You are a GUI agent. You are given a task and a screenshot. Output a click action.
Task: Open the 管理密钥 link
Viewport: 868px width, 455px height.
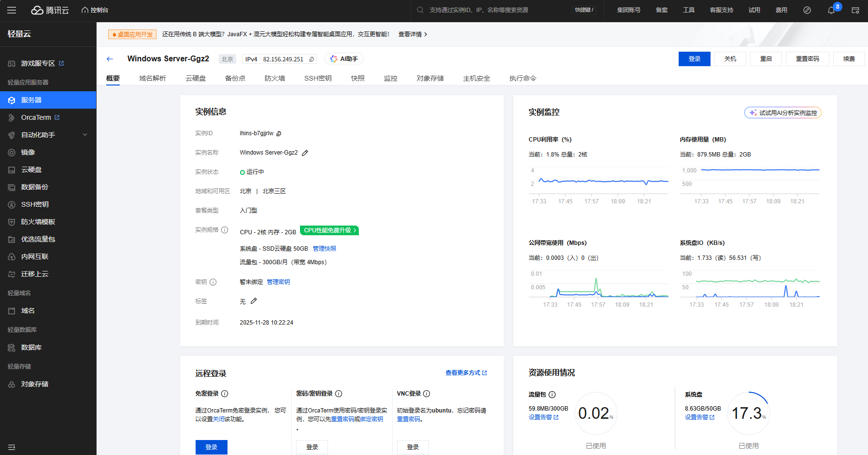coord(278,282)
